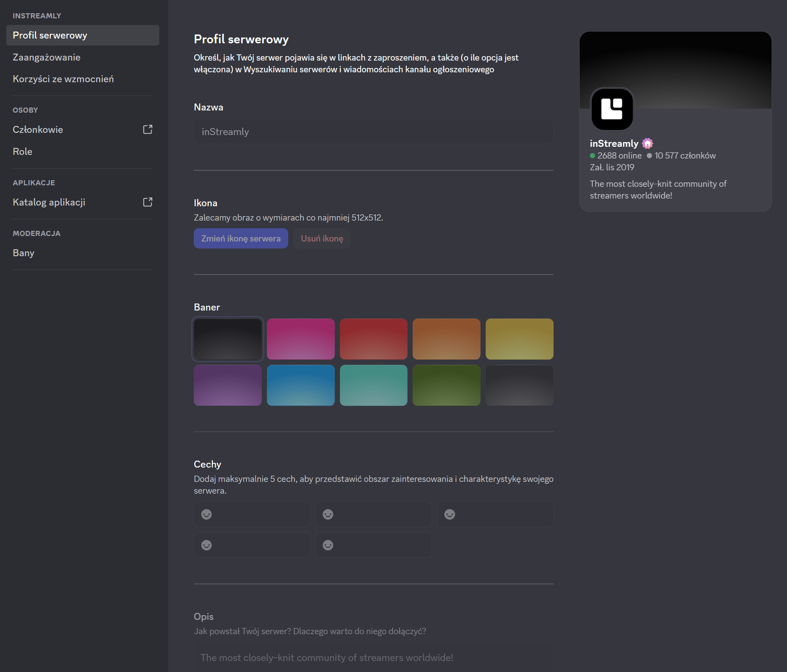Open external link icon beside Członkowie

pos(148,130)
